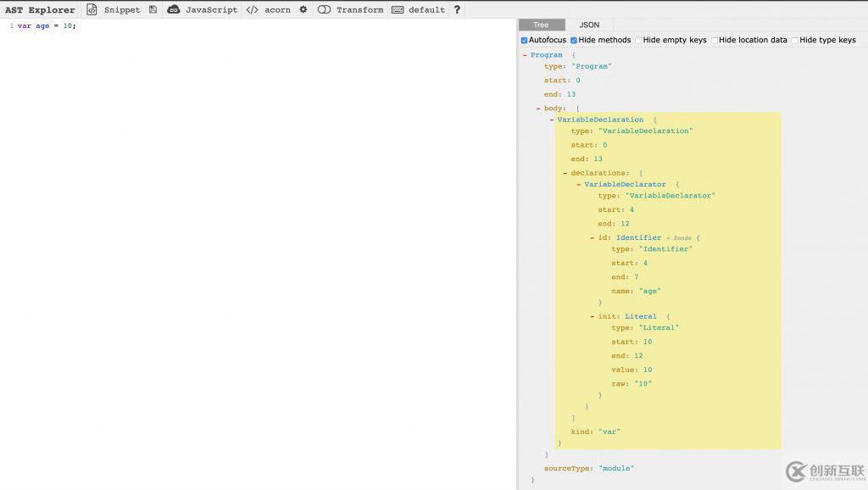868x490 pixels.
Task: Switch to the JSON tab
Action: [588, 25]
